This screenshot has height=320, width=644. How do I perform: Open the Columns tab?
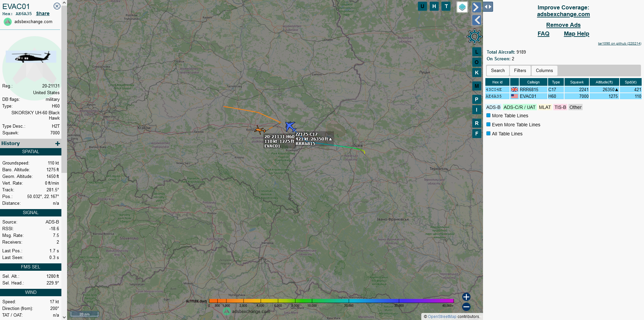(544, 70)
